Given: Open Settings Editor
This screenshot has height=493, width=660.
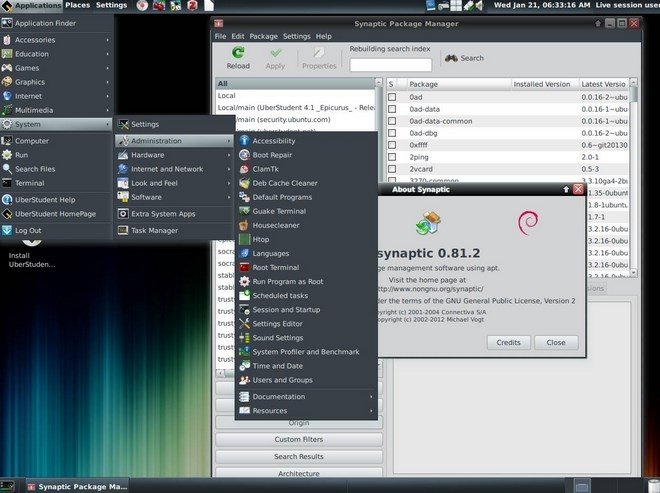Looking at the screenshot, I should click(x=306, y=324).
